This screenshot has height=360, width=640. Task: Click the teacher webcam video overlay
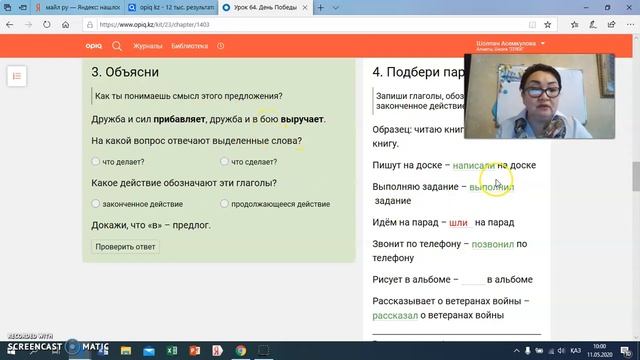tap(539, 96)
